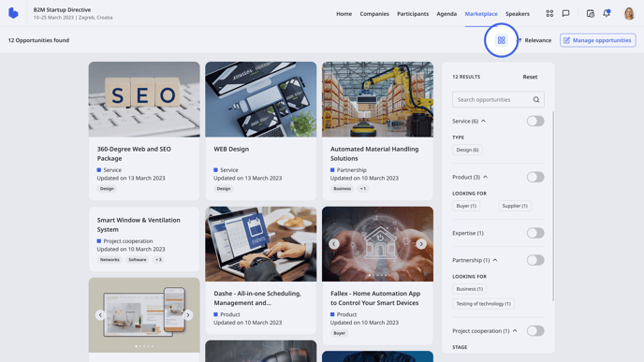Screen dimensions: 644x362
Task: Toggle the Partnership filter switch
Action: point(535,260)
